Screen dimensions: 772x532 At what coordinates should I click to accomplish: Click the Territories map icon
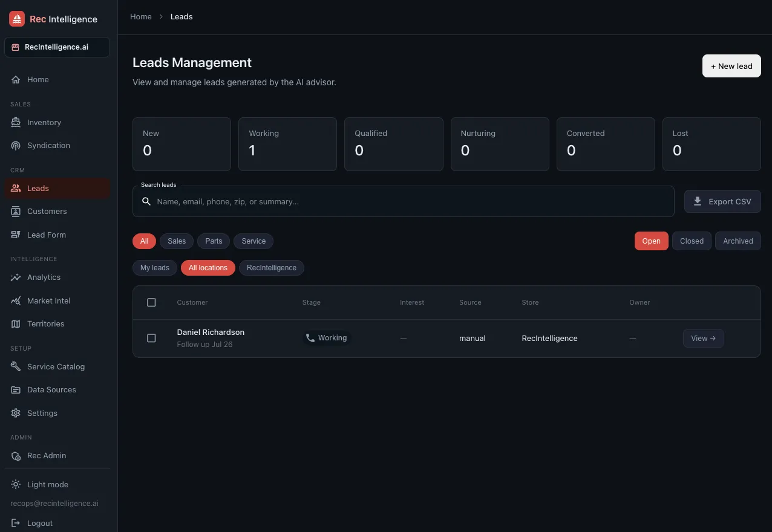pyautogui.click(x=16, y=323)
